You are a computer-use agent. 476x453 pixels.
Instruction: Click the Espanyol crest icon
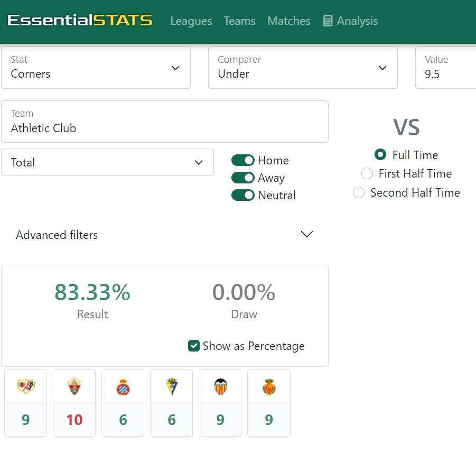tap(123, 387)
